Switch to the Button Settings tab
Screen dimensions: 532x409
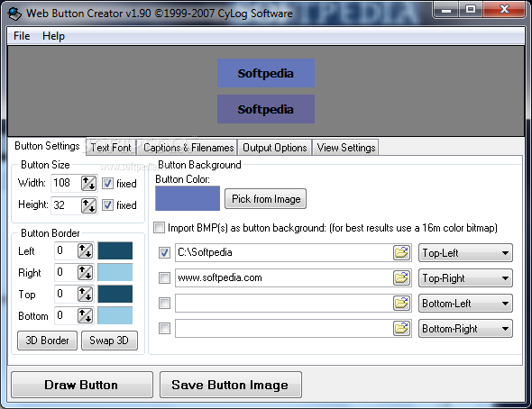coord(47,146)
